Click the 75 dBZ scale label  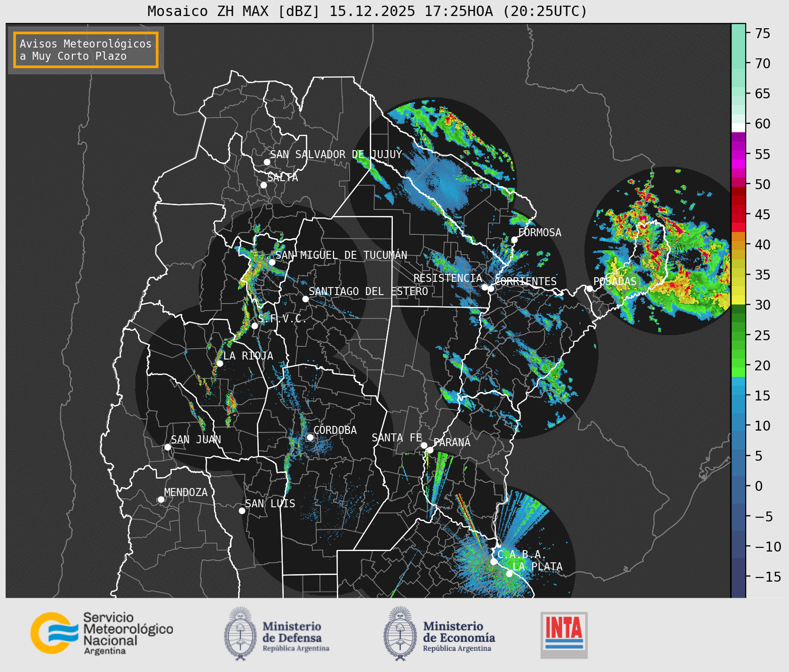[763, 33]
